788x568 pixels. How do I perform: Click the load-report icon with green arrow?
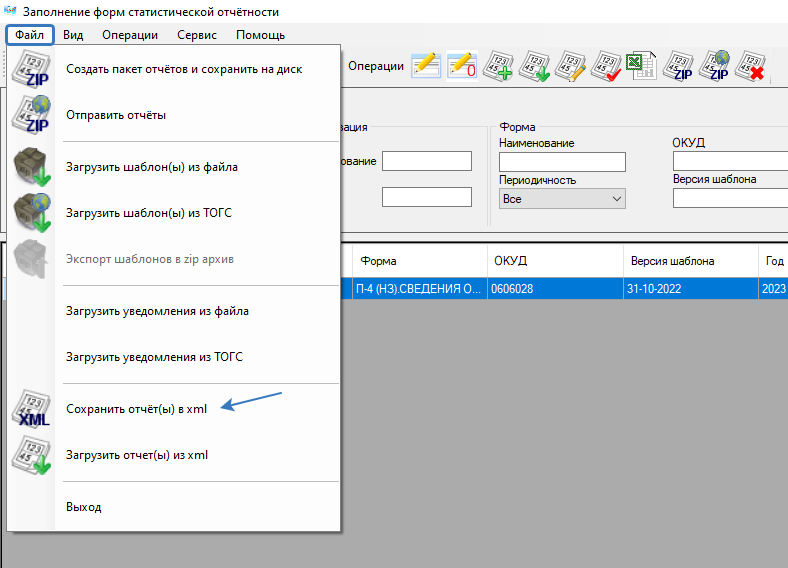(x=534, y=65)
